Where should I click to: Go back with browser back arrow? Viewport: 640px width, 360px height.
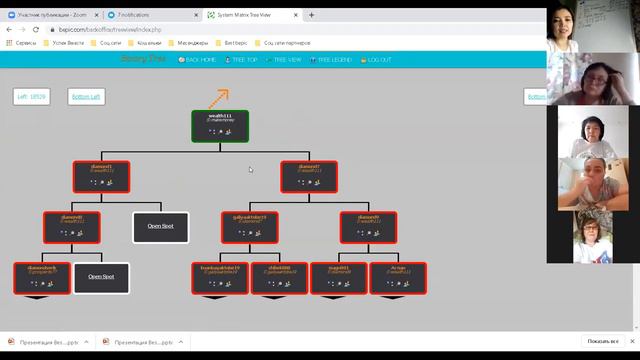click(9, 29)
